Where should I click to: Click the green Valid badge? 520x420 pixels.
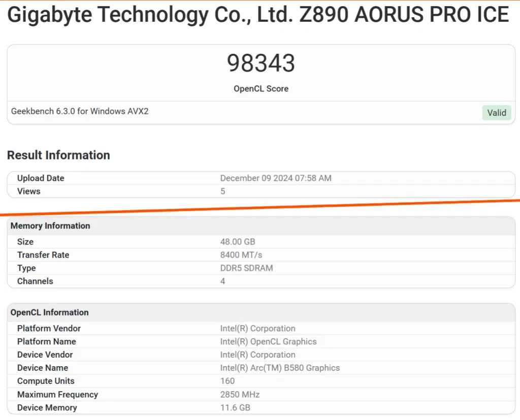497,113
